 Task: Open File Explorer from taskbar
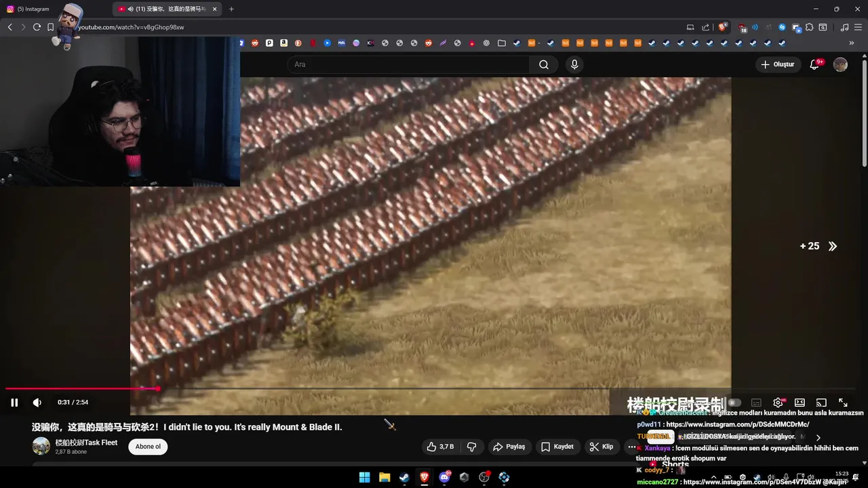384,477
